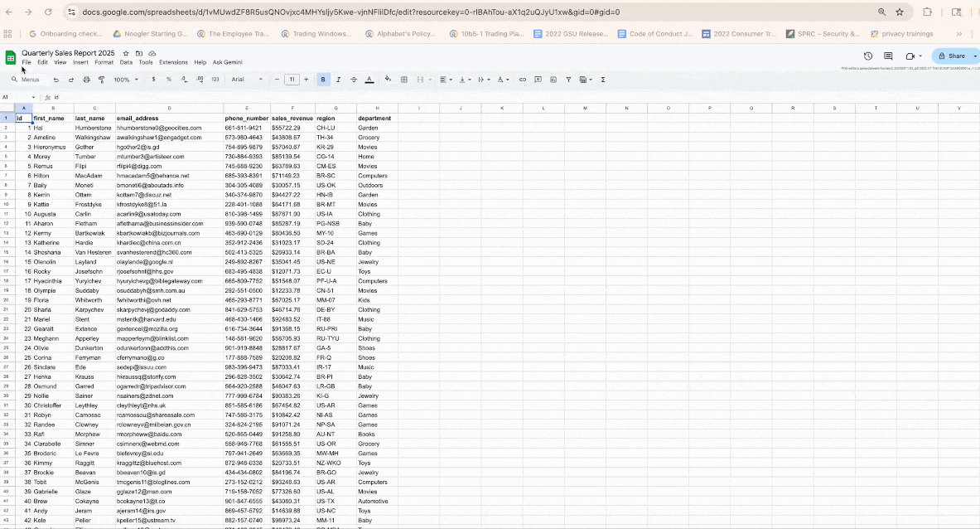Toggle bold formatting
The image size is (980, 529).
[323, 80]
